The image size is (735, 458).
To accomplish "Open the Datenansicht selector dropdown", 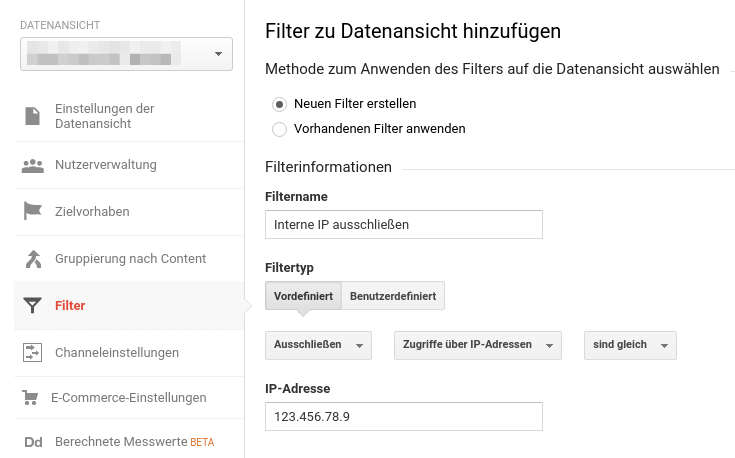I will [x=126, y=54].
